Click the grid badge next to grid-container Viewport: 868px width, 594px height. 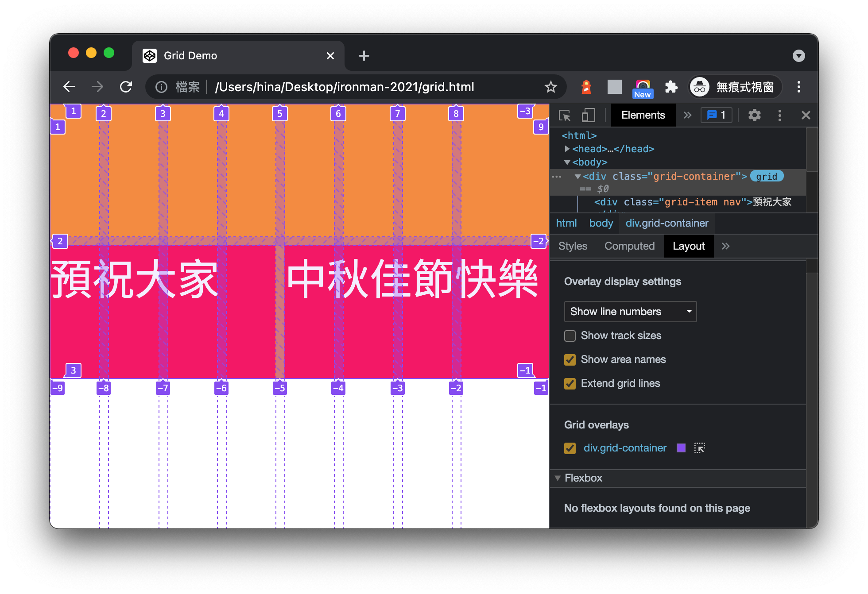[767, 176]
